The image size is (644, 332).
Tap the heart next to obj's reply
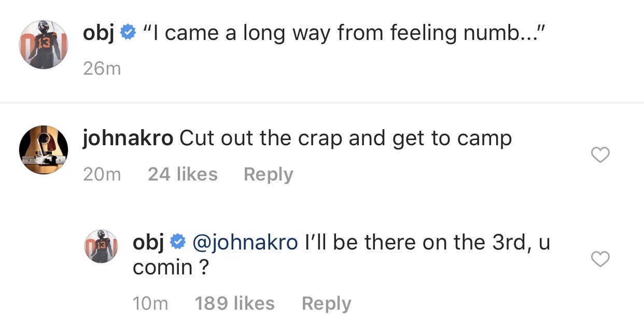tap(600, 258)
